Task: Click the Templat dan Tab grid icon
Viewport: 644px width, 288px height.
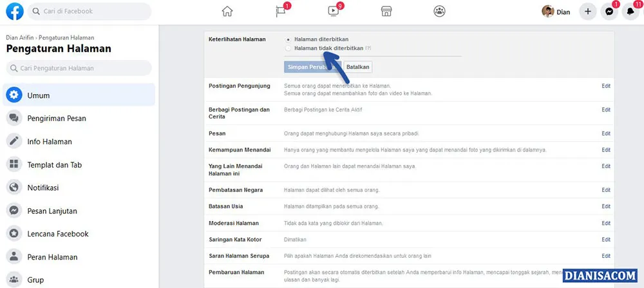Action: [14, 164]
